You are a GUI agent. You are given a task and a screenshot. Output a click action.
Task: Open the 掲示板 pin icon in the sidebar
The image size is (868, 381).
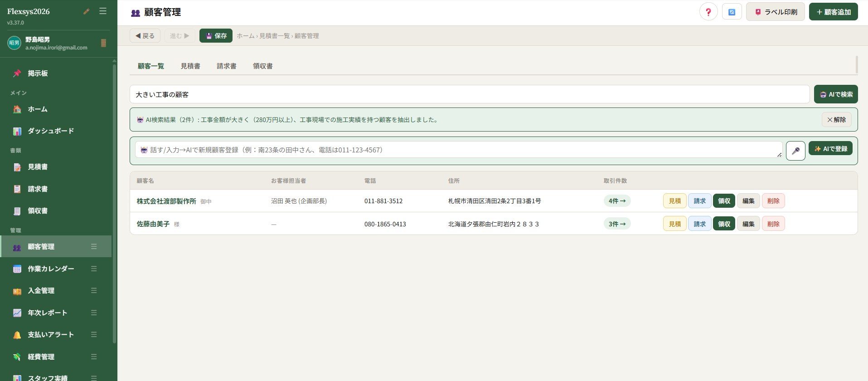point(17,73)
